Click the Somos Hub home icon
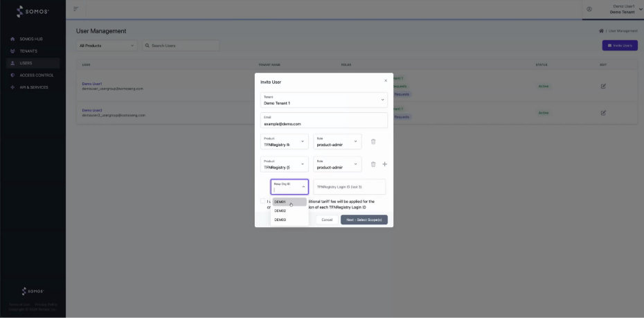The width and height of the screenshot is (644, 318). [x=12, y=39]
